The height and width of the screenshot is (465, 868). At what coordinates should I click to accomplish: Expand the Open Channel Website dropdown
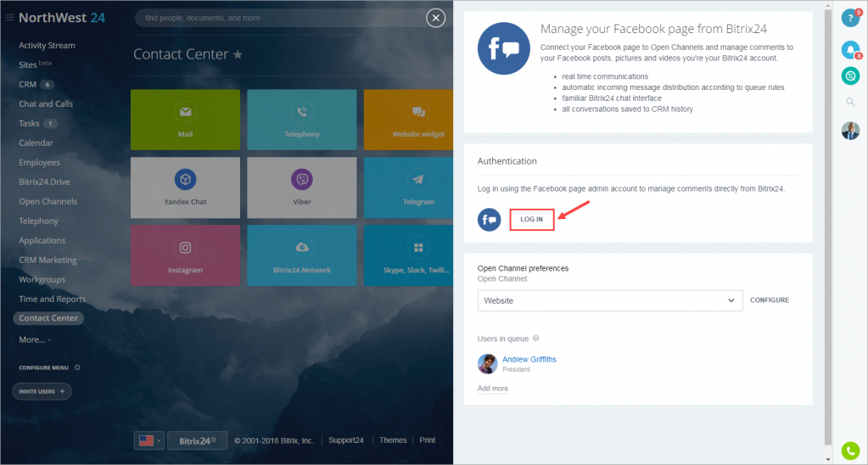tap(610, 300)
